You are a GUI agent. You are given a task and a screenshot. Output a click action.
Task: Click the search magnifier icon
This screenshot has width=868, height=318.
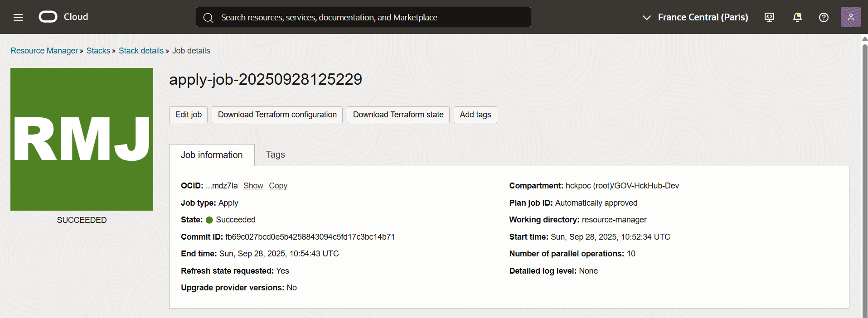(x=208, y=18)
